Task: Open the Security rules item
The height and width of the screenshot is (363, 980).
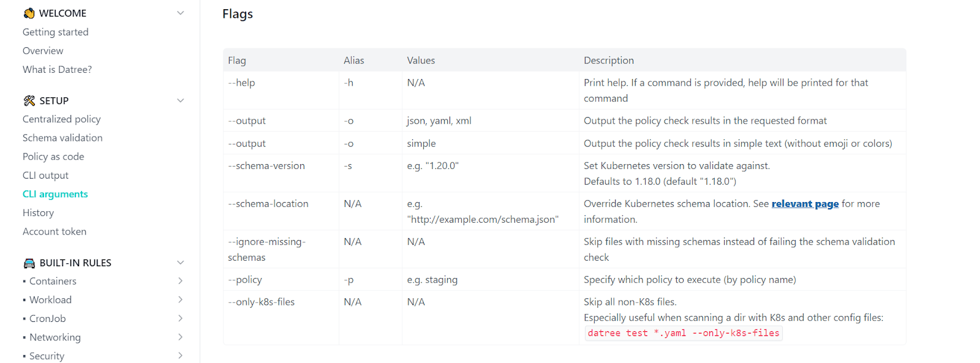Action: (47, 356)
